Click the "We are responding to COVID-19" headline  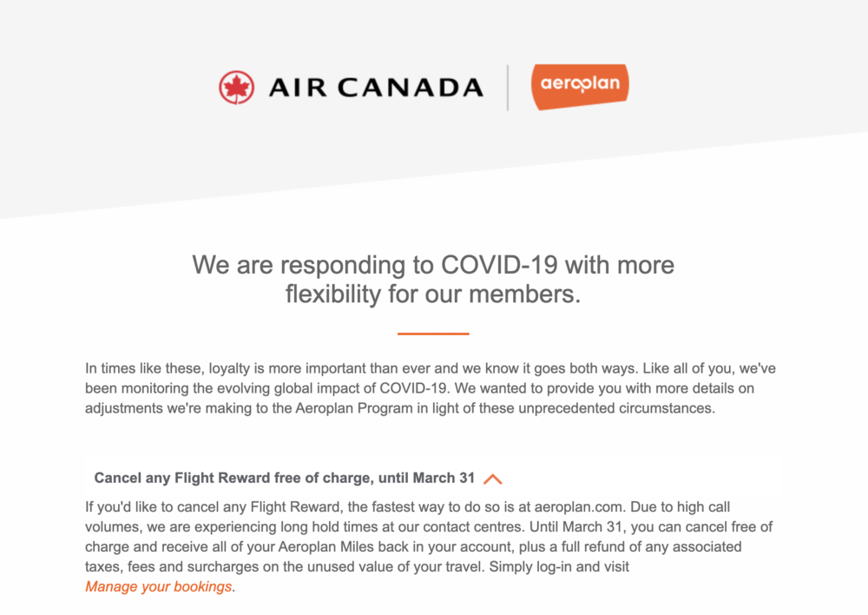pos(432,264)
